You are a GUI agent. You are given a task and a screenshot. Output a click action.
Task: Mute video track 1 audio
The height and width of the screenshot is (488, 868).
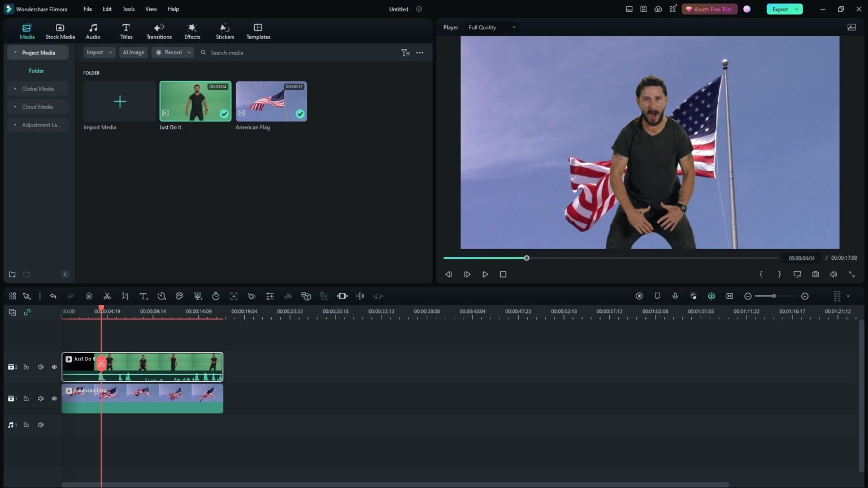click(x=41, y=399)
